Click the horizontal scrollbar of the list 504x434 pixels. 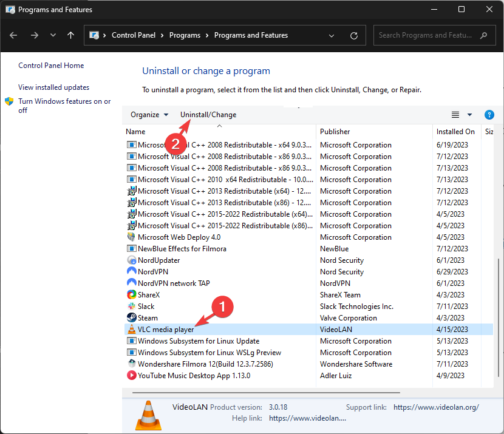click(266, 393)
